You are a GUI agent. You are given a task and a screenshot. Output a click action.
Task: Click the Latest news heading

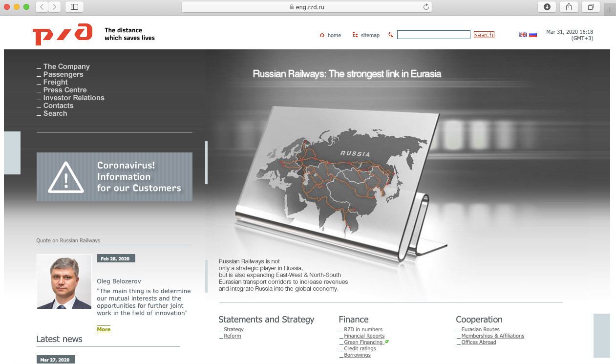click(59, 339)
